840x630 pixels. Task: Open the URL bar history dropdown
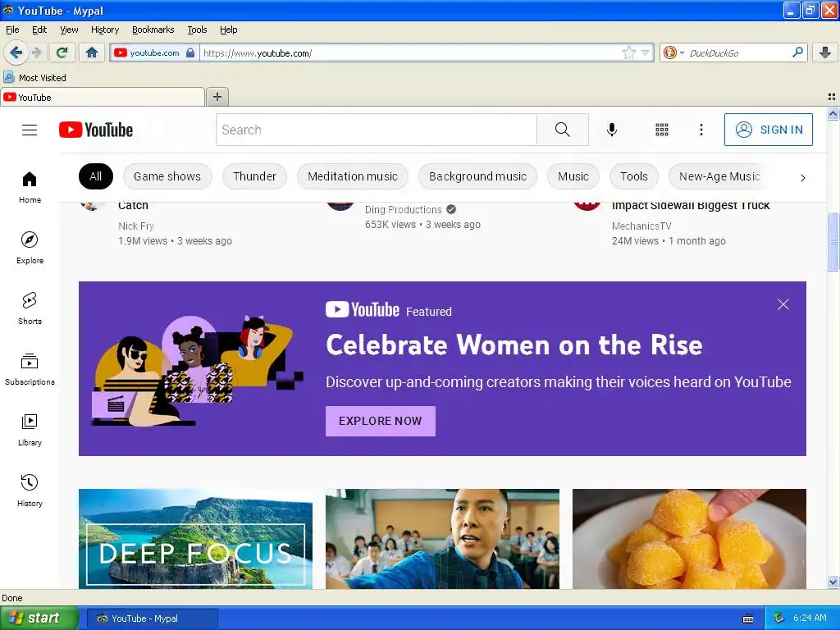click(645, 52)
